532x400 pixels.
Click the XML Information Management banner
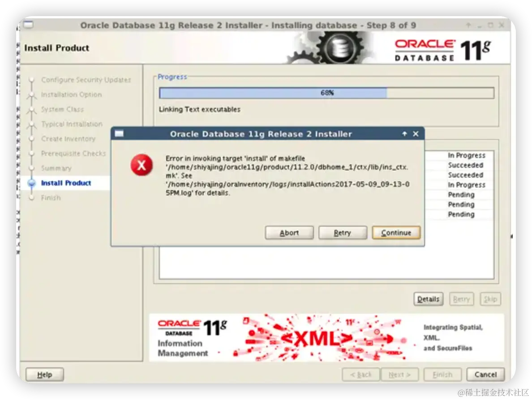[x=326, y=338]
